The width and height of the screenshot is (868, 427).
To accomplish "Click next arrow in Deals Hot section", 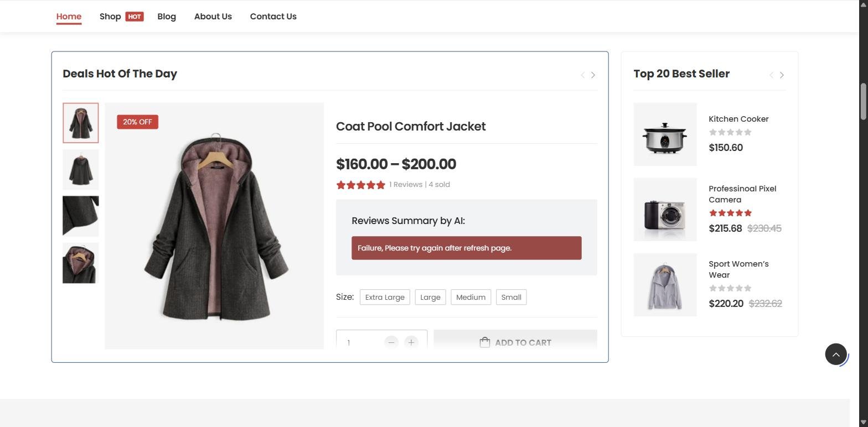I will pyautogui.click(x=593, y=75).
